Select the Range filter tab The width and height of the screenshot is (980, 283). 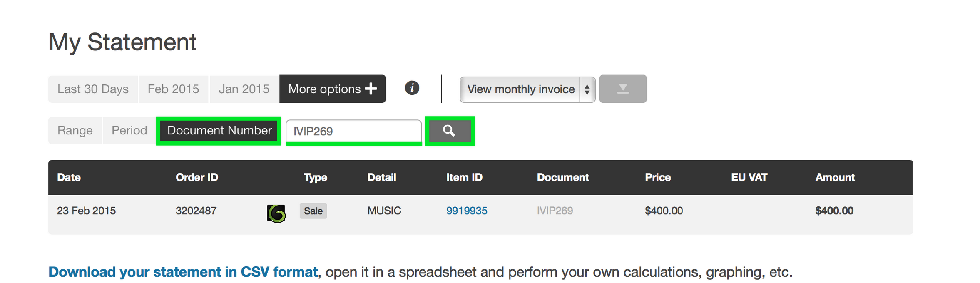pyautogui.click(x=75, y=130)
